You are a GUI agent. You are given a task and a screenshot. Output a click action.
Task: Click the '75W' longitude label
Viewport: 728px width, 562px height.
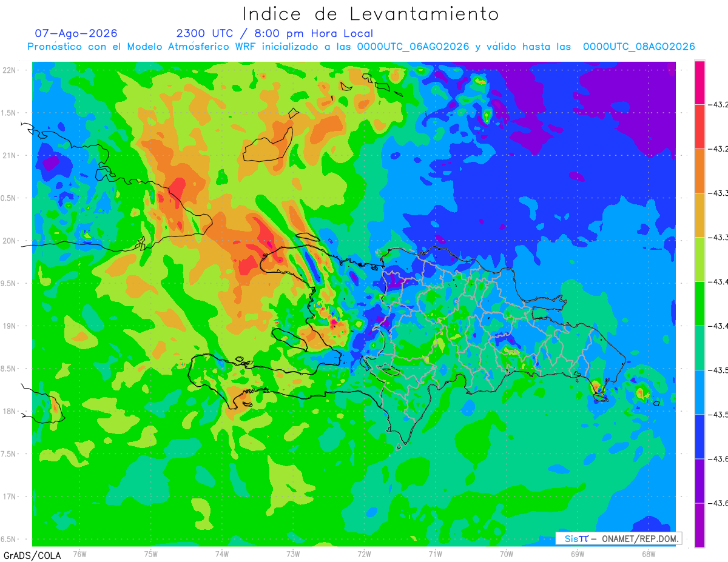(x=150, y=553)
